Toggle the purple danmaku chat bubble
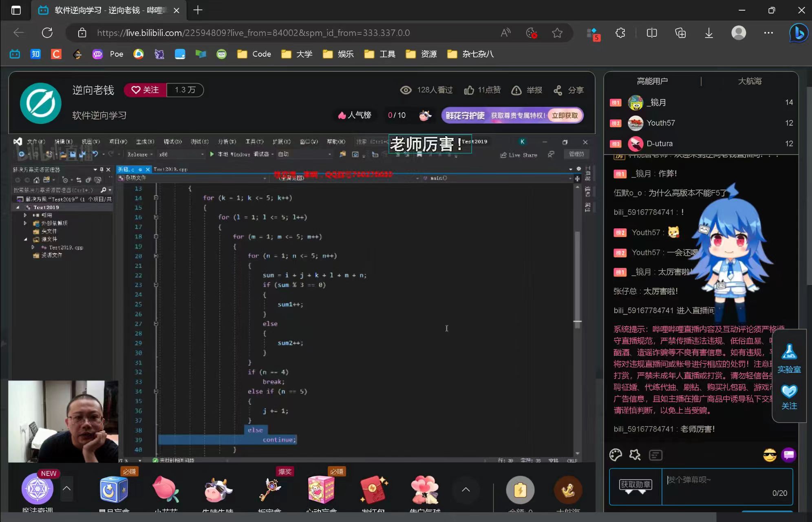Image resolution: width=812 pixels, height=522 pixels. pyautogui.click(x=789, y=455)
